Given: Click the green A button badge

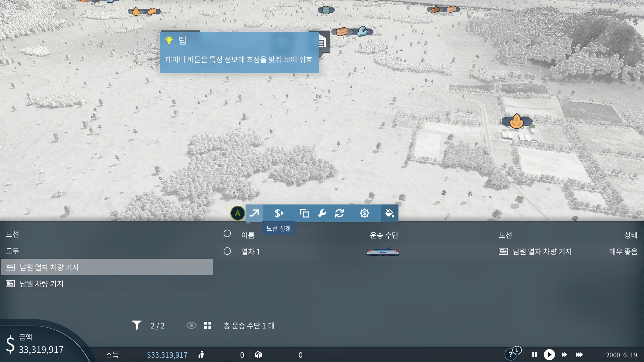Looking at the screenshot, I should [x=237, y=213].
